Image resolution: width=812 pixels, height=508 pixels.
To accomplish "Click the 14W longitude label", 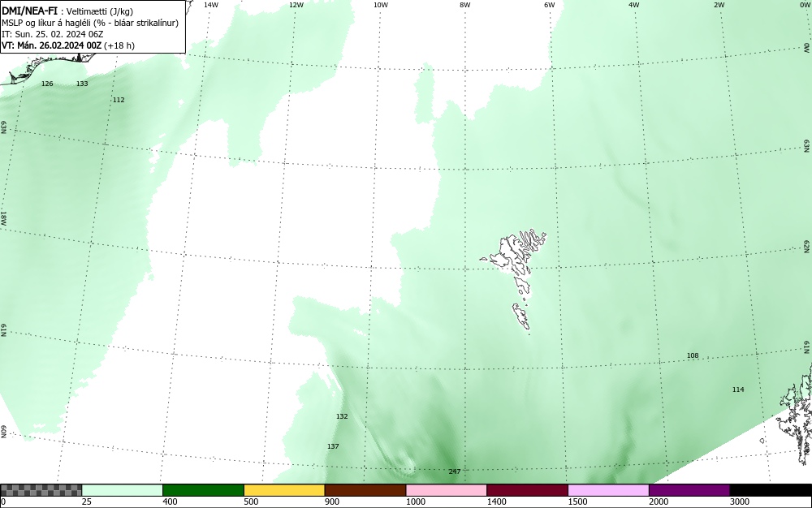I will 211,5.
